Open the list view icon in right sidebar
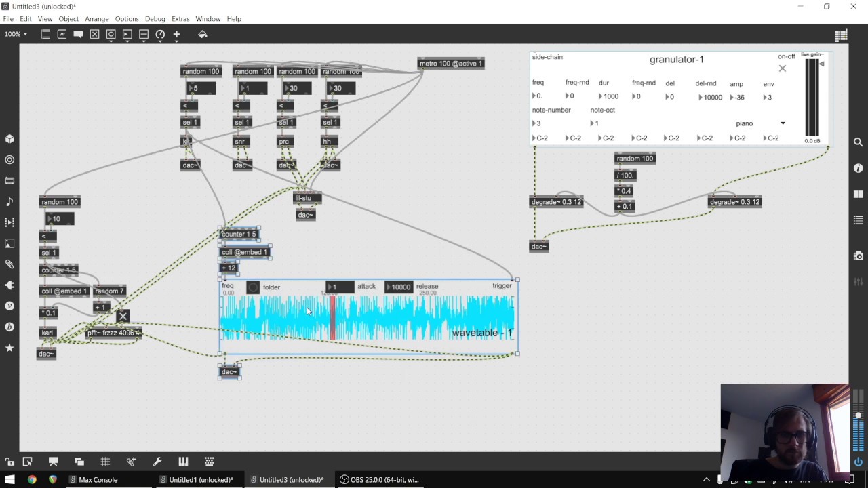868x488 pixels. point(859,220)
